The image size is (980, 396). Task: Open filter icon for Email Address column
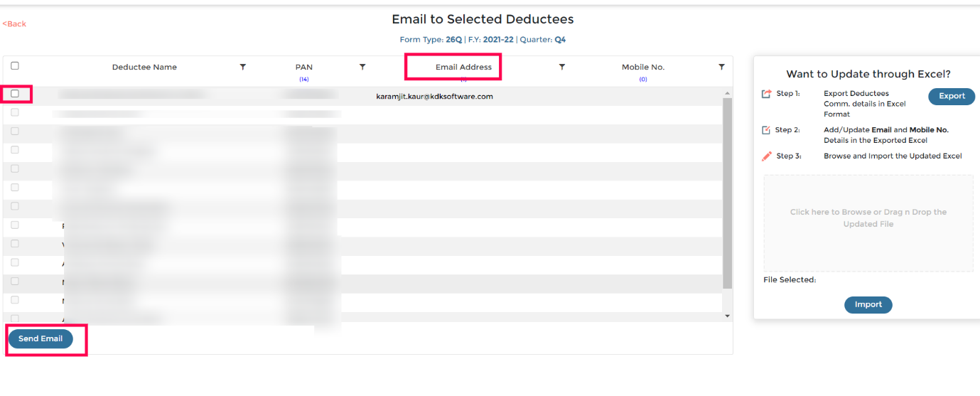[x=562, y=67]
